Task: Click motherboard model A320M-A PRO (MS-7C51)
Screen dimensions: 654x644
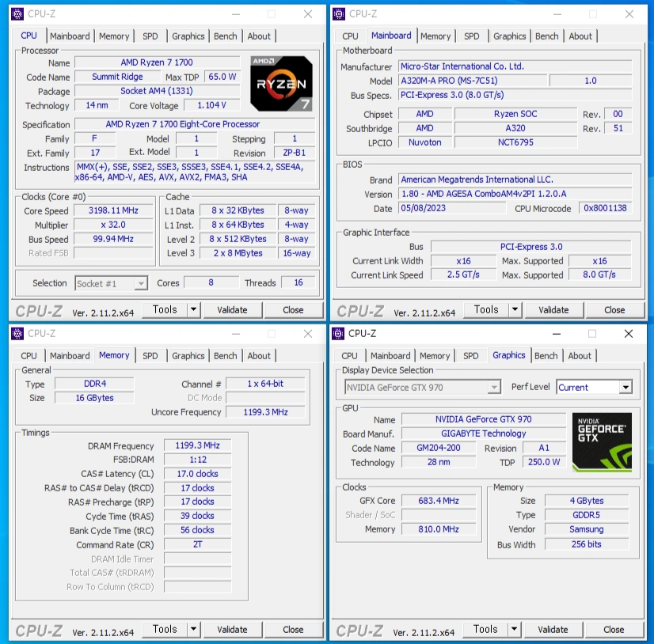Action: (473, 81)
